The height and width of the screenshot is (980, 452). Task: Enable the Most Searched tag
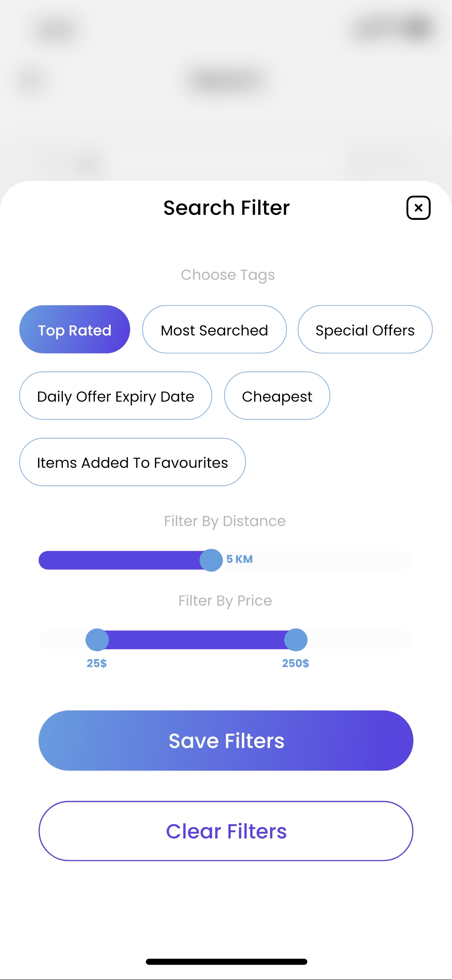tap(214, 330)
